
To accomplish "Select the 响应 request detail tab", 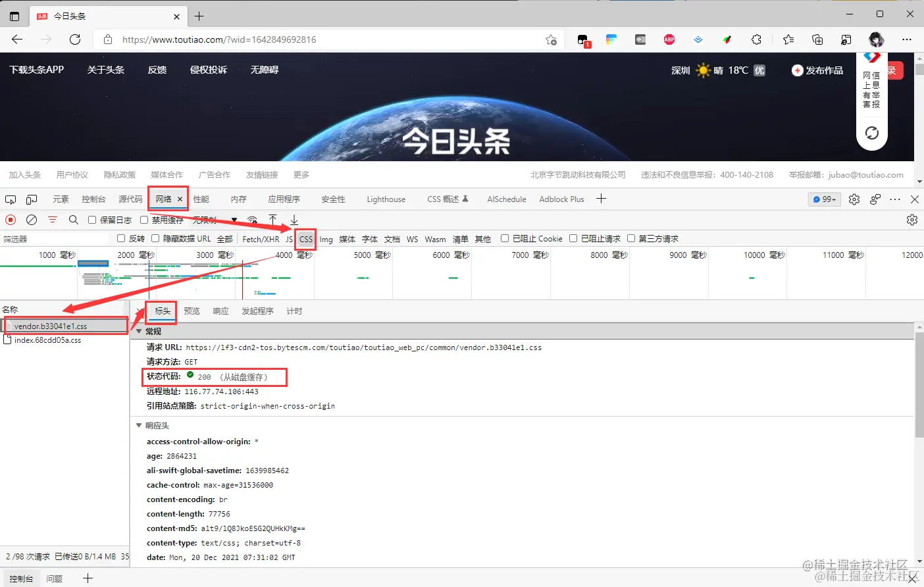I will pos(220,311).
